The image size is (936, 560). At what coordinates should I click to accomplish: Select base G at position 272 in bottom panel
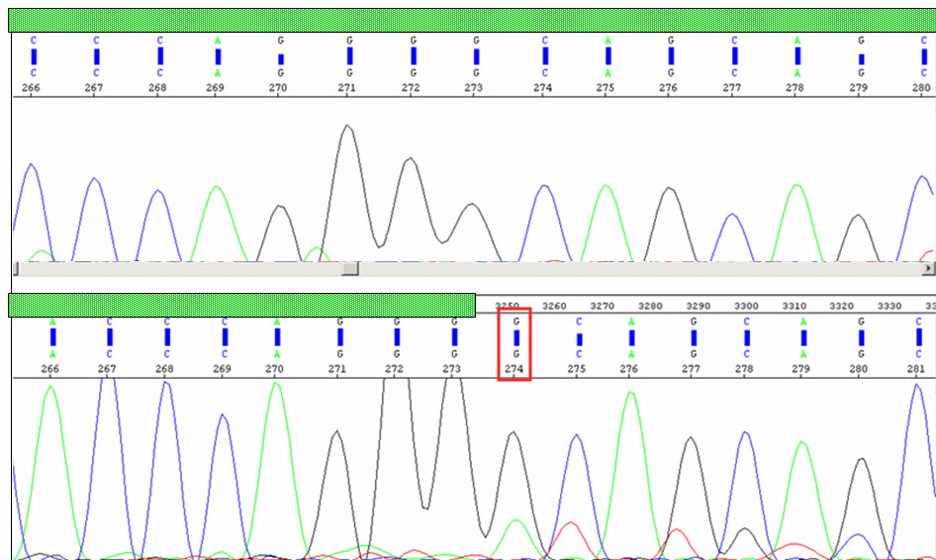pos(397,322)
